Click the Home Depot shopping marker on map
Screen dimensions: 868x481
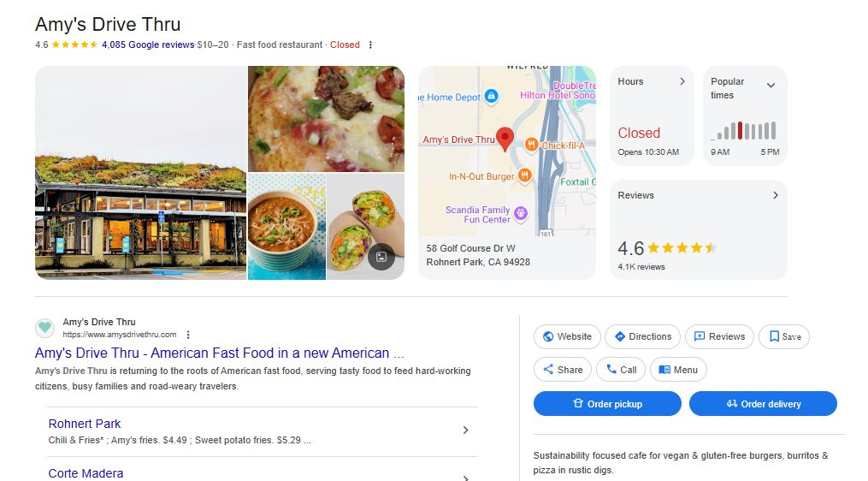(491, 97)
